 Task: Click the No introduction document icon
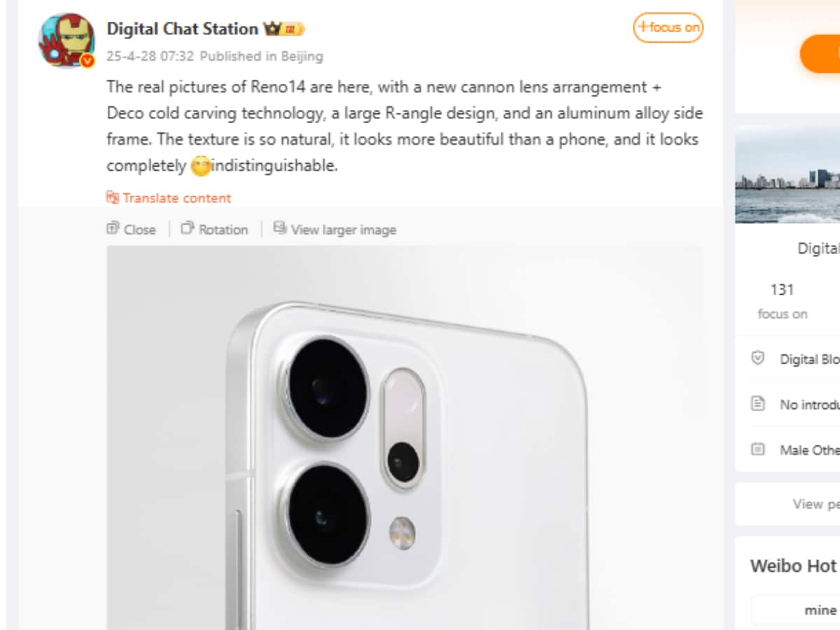pyautogui.click(x=758, y=404)
